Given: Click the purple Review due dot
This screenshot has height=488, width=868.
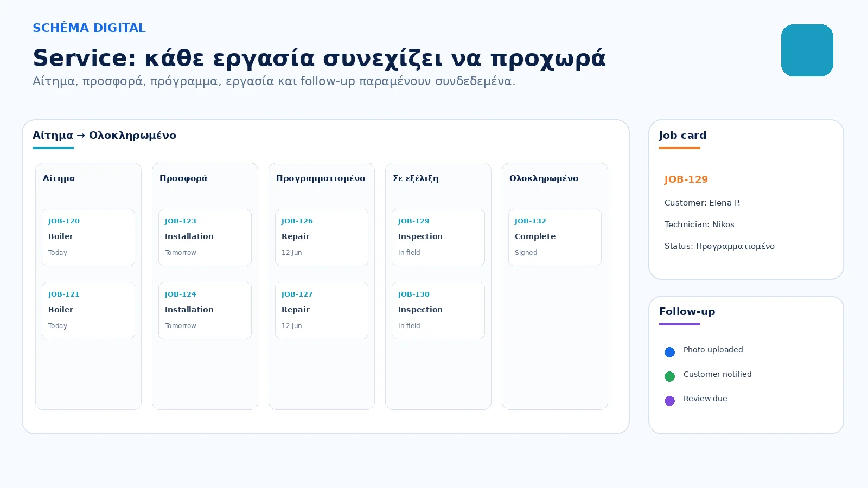Looking at the screenshot, I should tap(669, 401).
